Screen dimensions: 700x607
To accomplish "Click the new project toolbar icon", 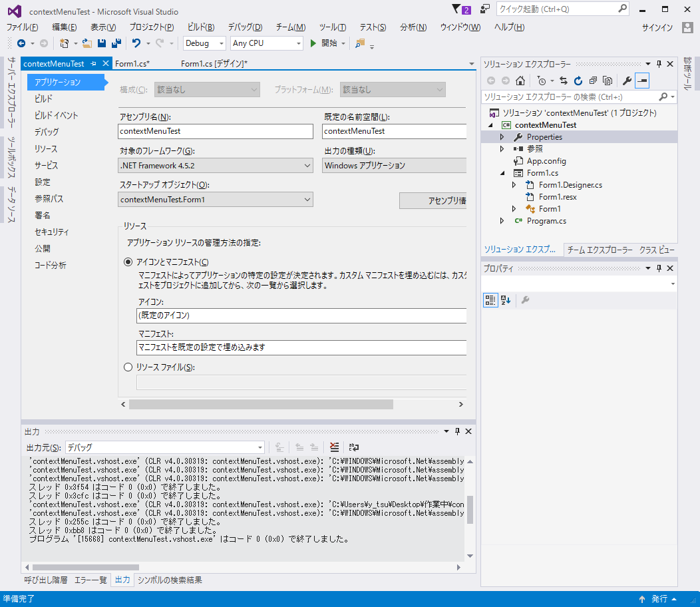I will (65, 43).
